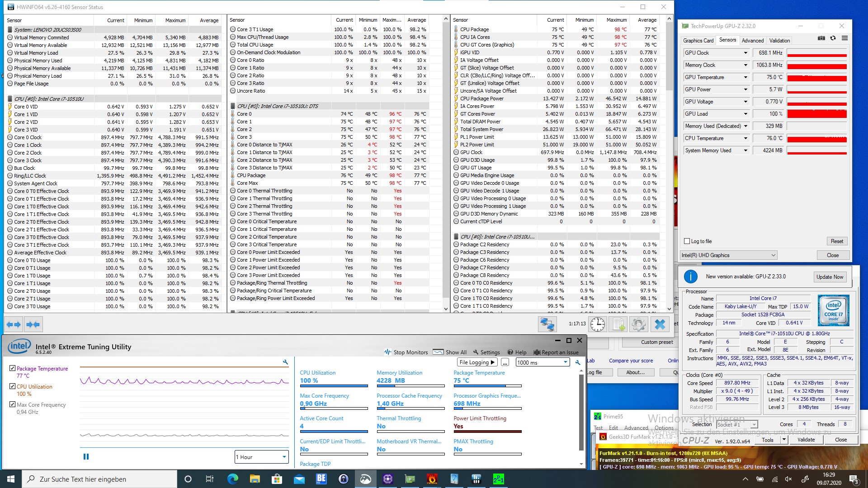The image size is (868, 488).
Task: Click the GPU-Z refresh icon
Action: 833,38
